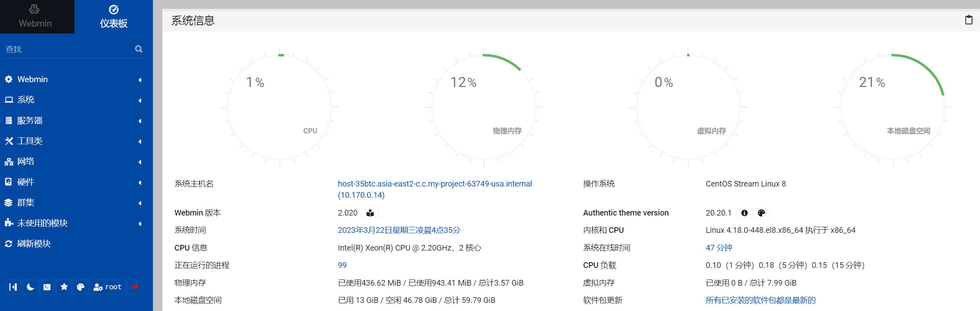
Task: Select the 总计 7.99 GiB virtual memory value
Action: [773, 283]
